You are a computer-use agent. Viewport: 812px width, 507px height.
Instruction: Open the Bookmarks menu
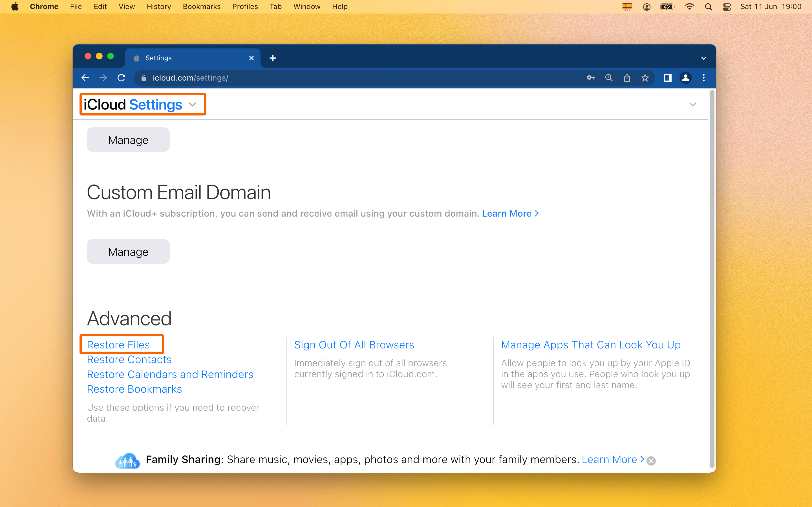[x=201, y=7]
